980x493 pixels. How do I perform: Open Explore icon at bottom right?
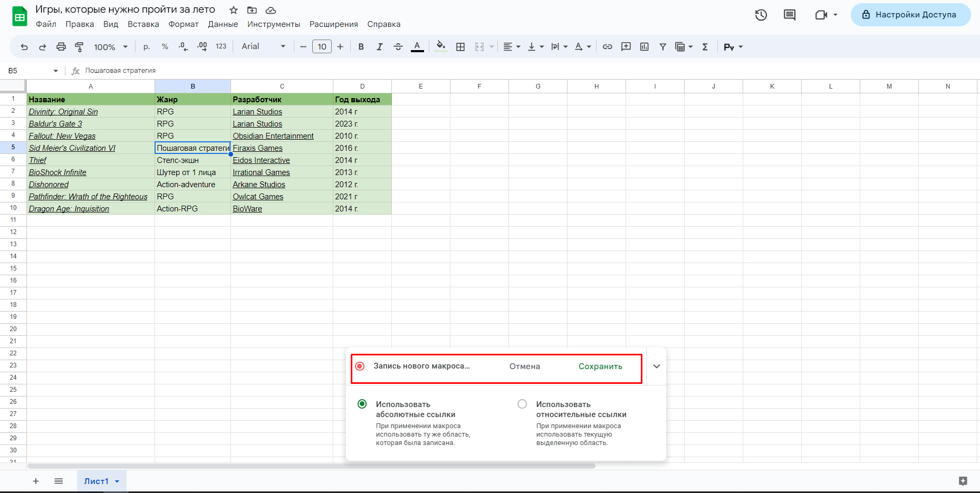(x=963, y=481)
